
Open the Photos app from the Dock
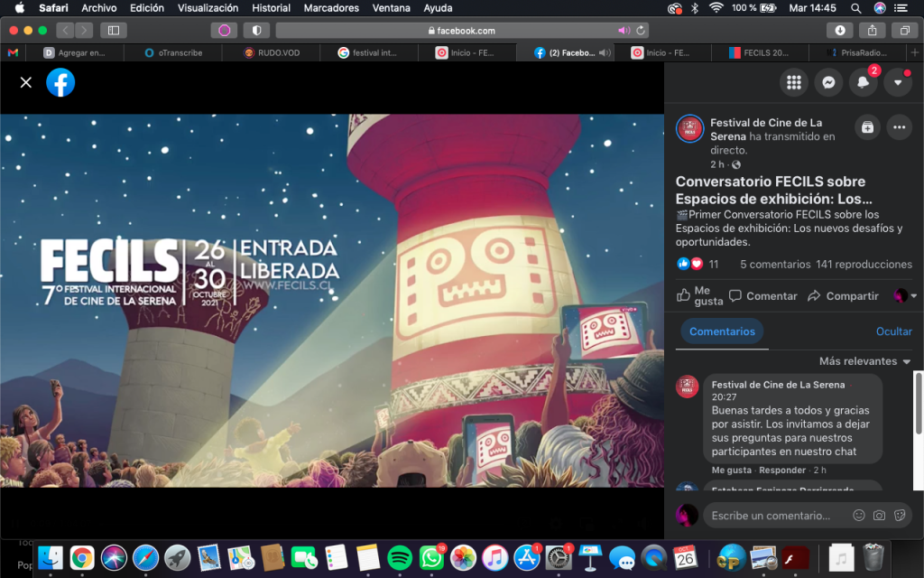point(463,557)
